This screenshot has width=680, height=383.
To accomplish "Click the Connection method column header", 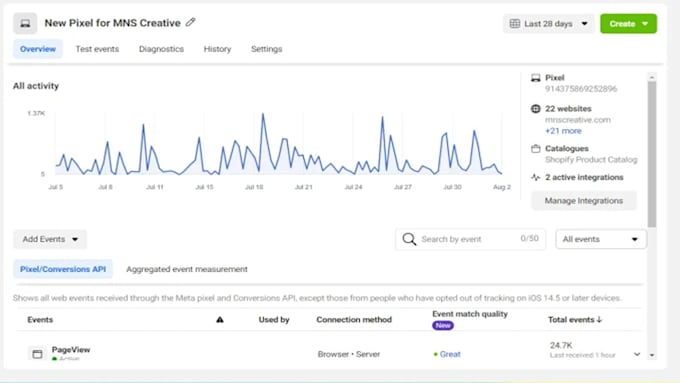I will tap(354, 320).
